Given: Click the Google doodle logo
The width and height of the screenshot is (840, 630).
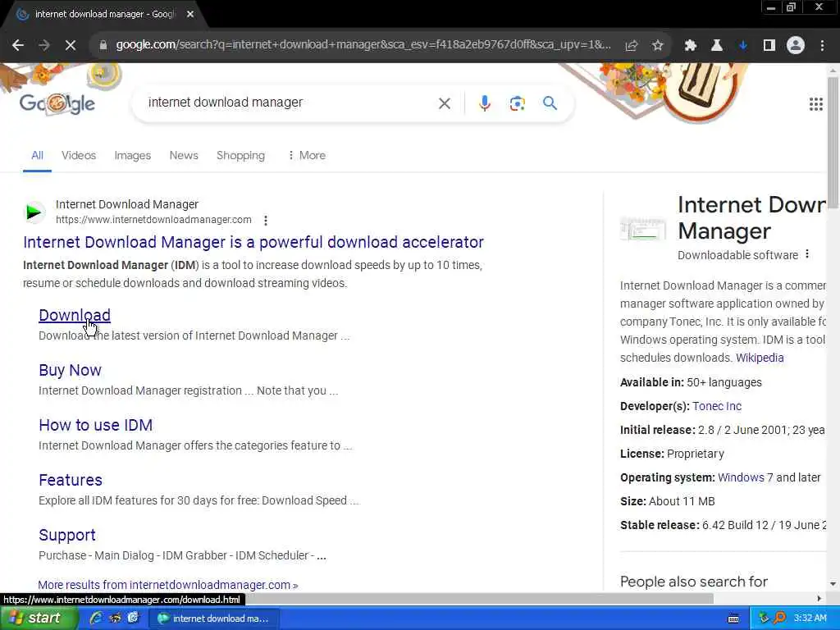Looking at the screenshot, I should click(57, 103).
